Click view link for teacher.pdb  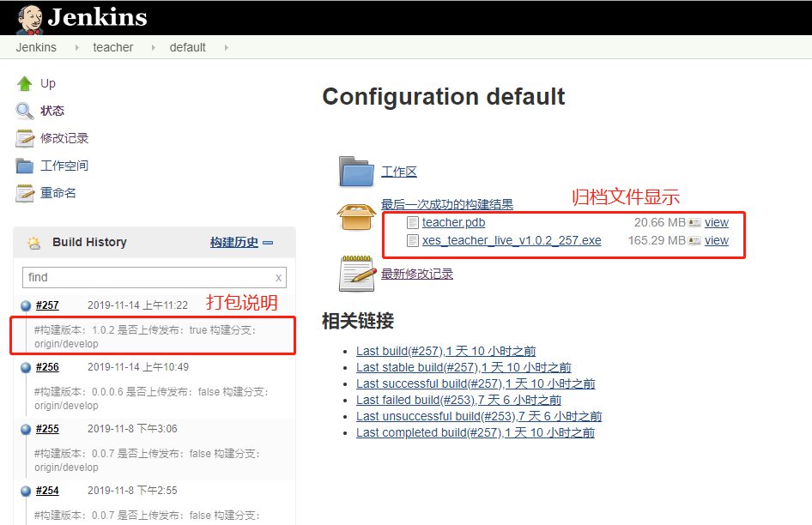717,223
